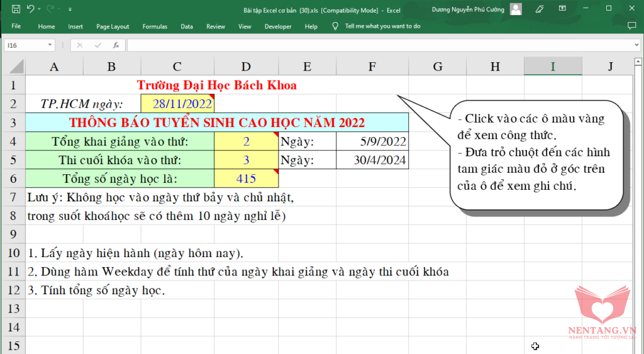Open the Undo history dropdown arrow
Viewport: 644px width, 354px height.
coord(39,9)
